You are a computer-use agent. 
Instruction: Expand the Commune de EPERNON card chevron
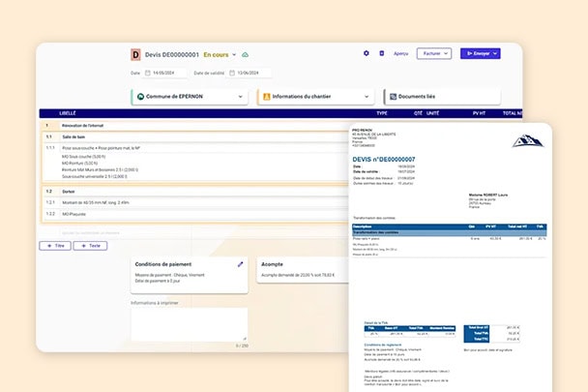click(241, 97)
